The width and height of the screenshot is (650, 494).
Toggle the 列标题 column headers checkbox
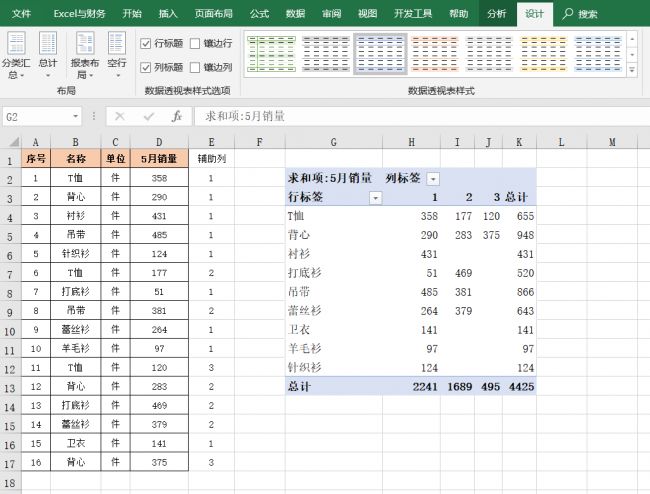[145, 67]
